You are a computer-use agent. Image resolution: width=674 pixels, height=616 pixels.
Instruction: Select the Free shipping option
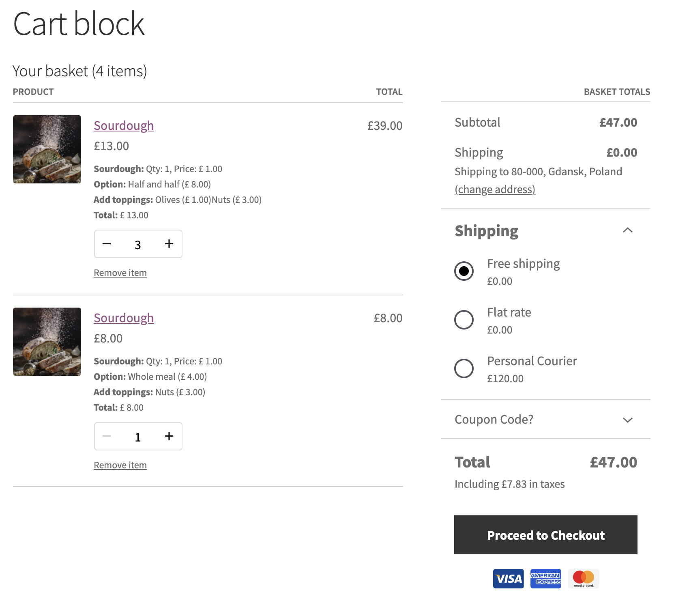464,271
